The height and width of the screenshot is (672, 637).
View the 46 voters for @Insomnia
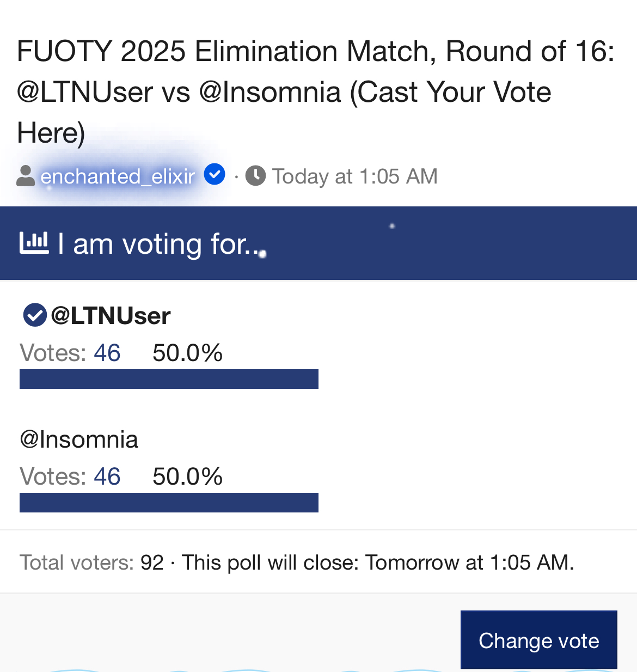107,476
